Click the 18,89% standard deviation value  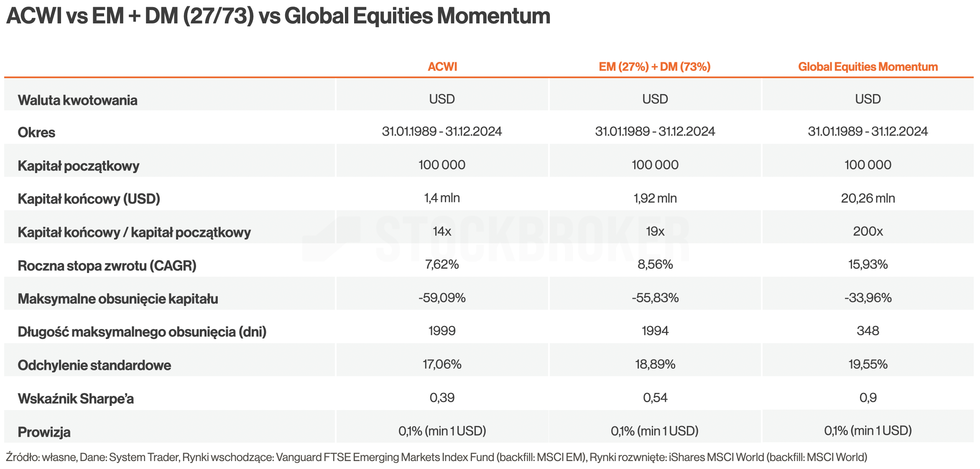click(x=655, y=364)
